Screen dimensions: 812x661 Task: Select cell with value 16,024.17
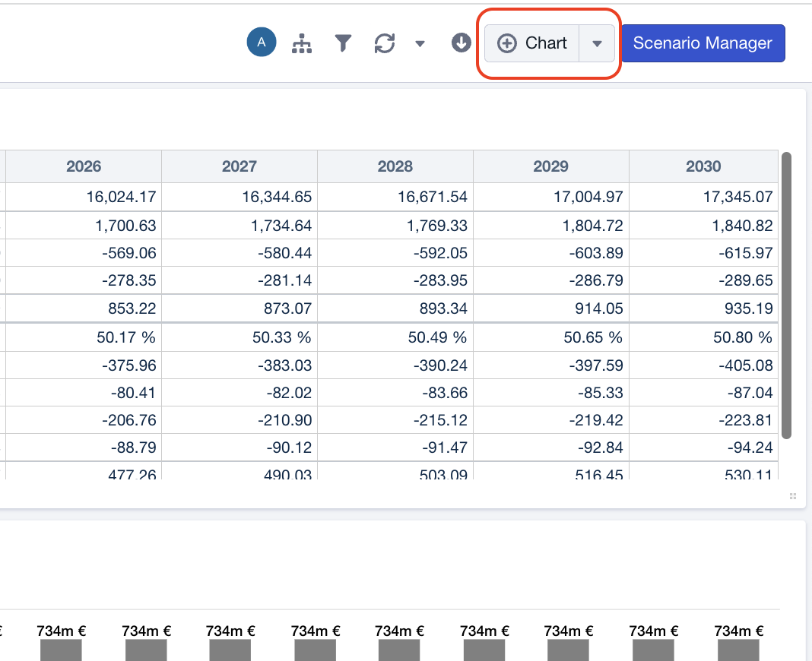122,197
